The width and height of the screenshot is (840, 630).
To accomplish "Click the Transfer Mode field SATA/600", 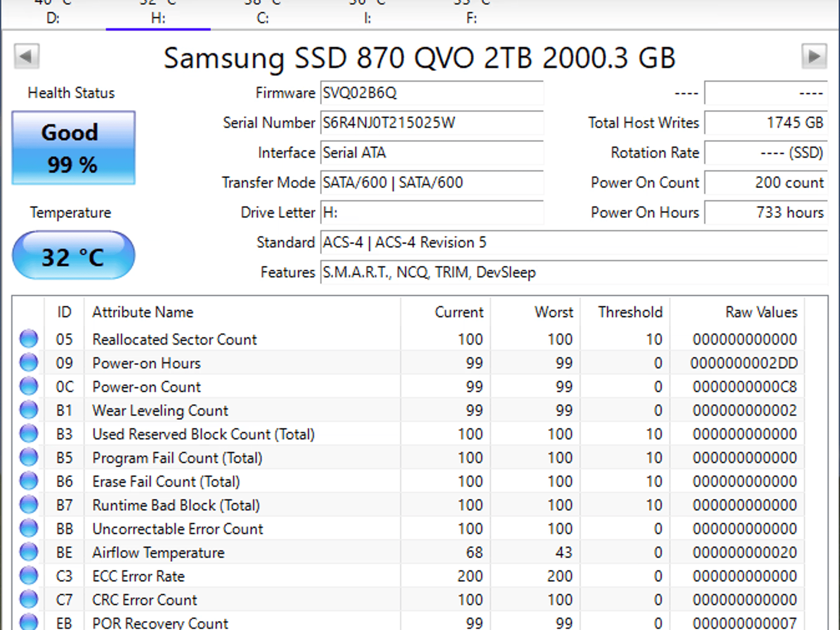I will pos(432,183).
